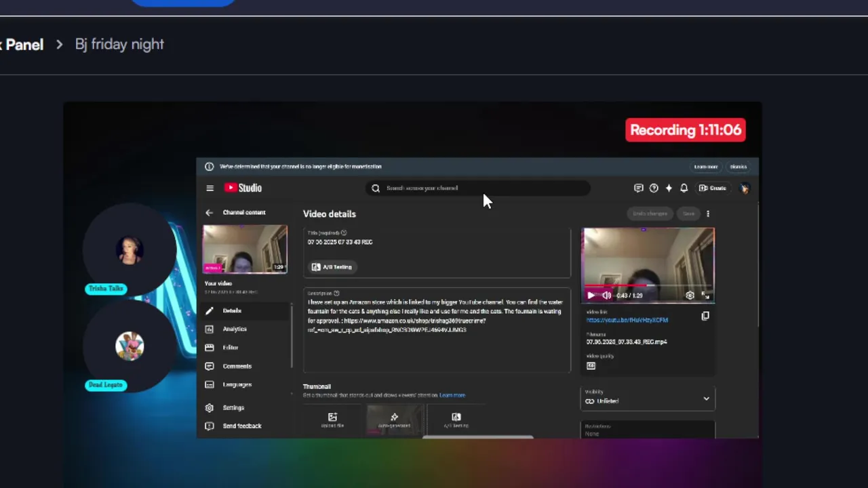This screenshot has height=488, width=868.
Task: Open the youtu.be video link
Action: click(627, 320)
